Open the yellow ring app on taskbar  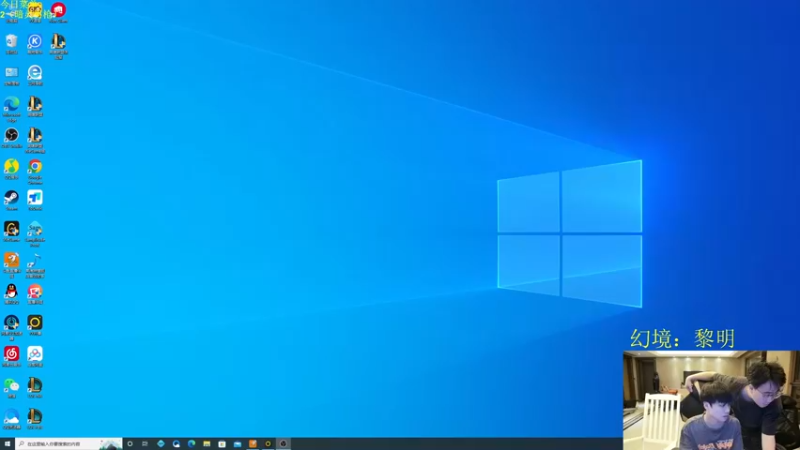click(268, 444)
